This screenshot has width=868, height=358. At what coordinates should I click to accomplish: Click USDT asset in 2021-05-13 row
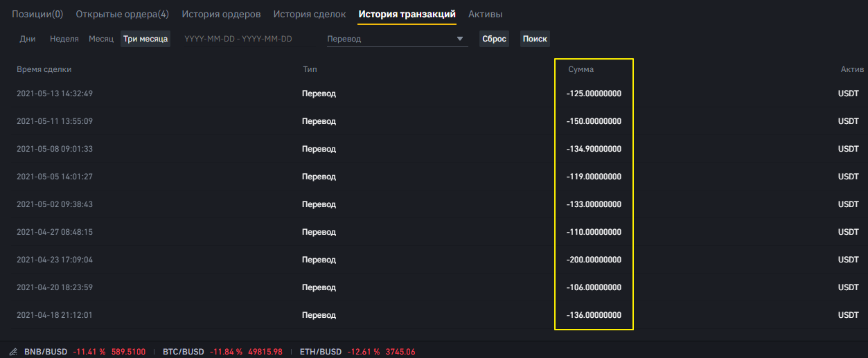point(849,93)
